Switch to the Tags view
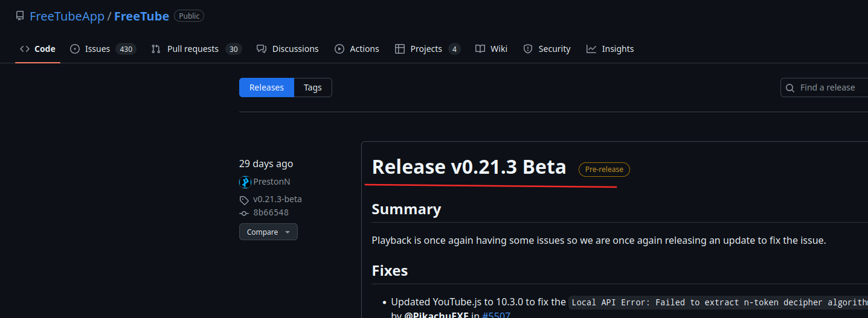 313,87
